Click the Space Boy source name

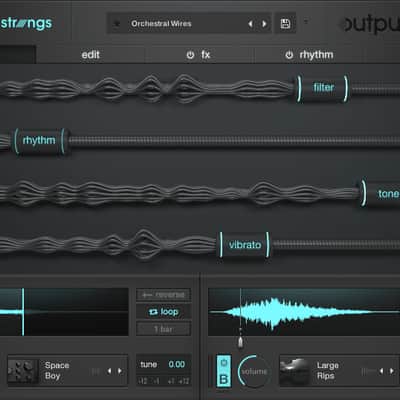click(57, 371)
